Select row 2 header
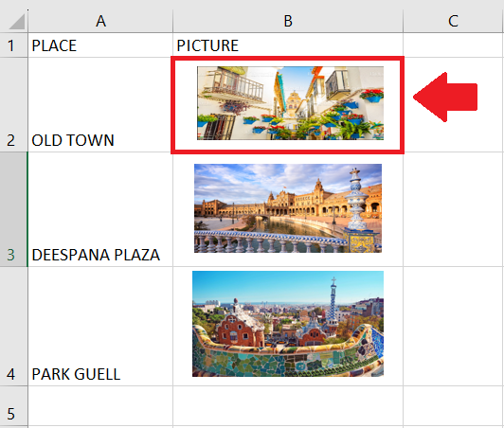The width and height of the screenshot is (504, 428). click(x=14, y=105)
